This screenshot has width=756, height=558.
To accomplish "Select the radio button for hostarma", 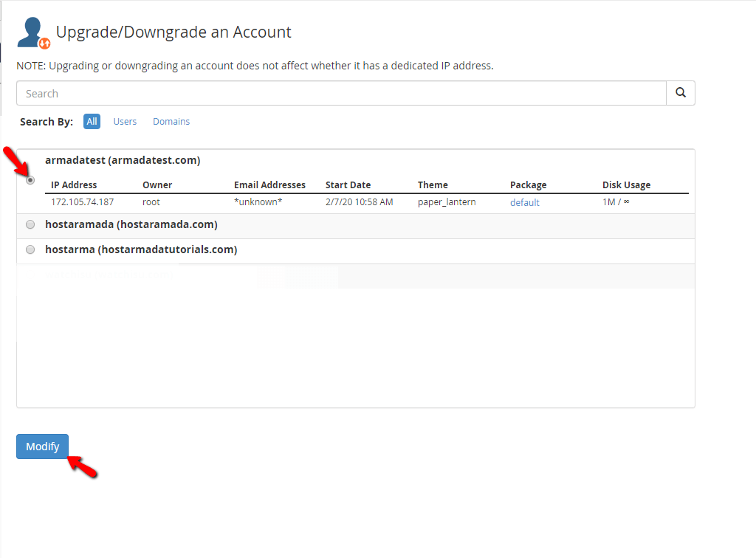I will (x=30, y=249).
